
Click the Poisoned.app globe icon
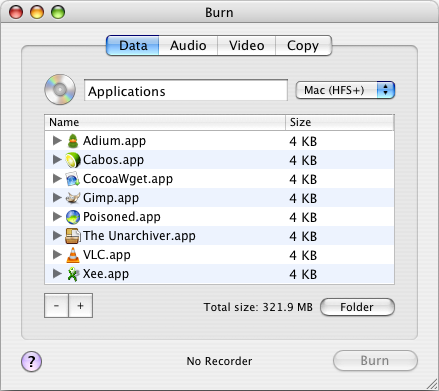[73, 217]
